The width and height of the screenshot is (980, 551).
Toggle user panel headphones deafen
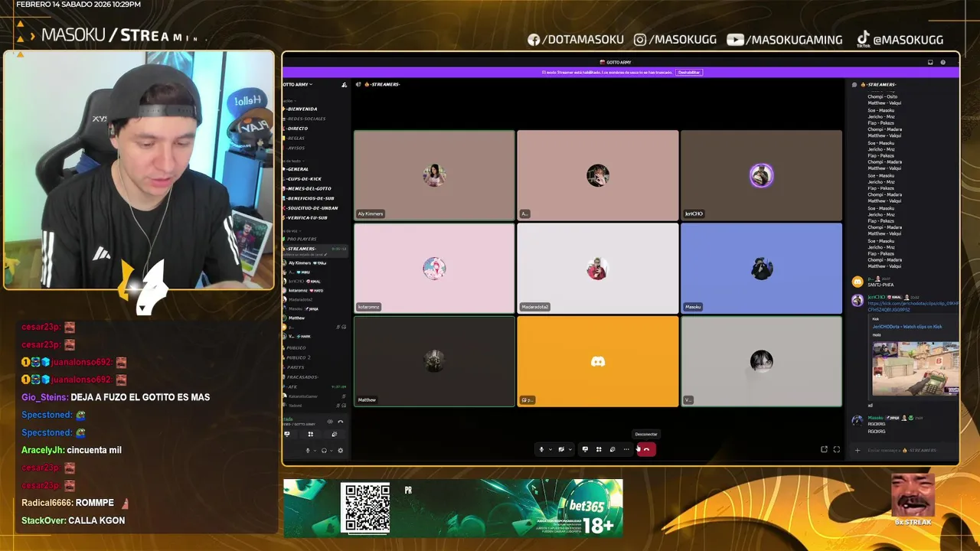(324, 451)
